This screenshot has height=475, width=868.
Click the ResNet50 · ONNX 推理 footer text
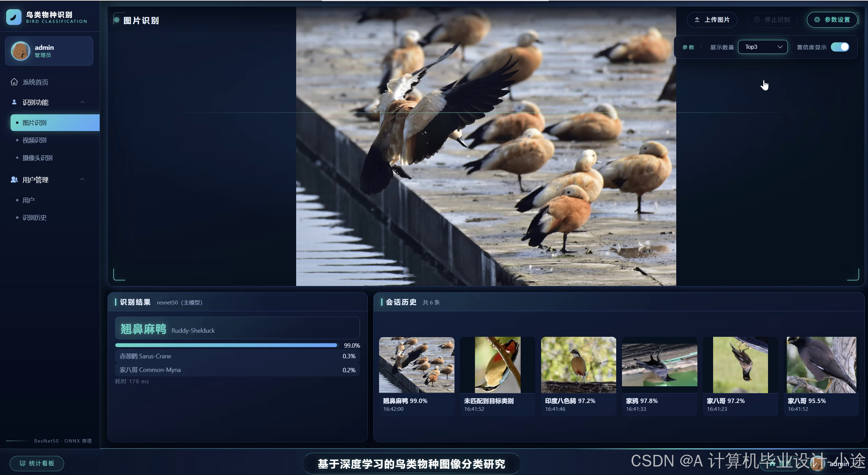63,441
